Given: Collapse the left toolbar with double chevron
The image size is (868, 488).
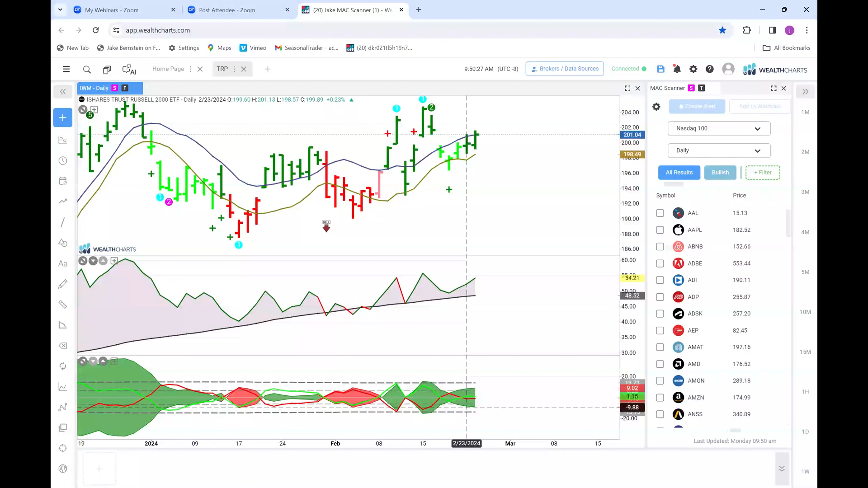Looking at the screenshot, I should [63, 92].
